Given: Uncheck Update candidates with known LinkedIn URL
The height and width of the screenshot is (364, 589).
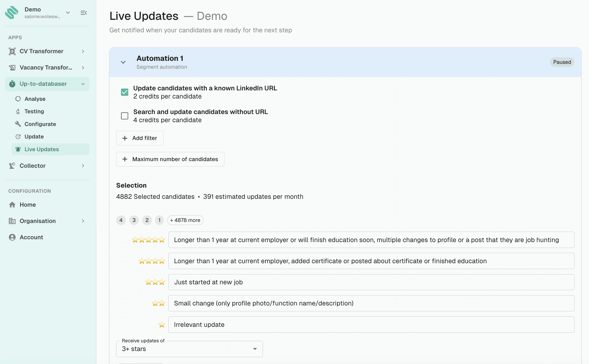Looking at the screenshot, I should [x=125, y=92].
